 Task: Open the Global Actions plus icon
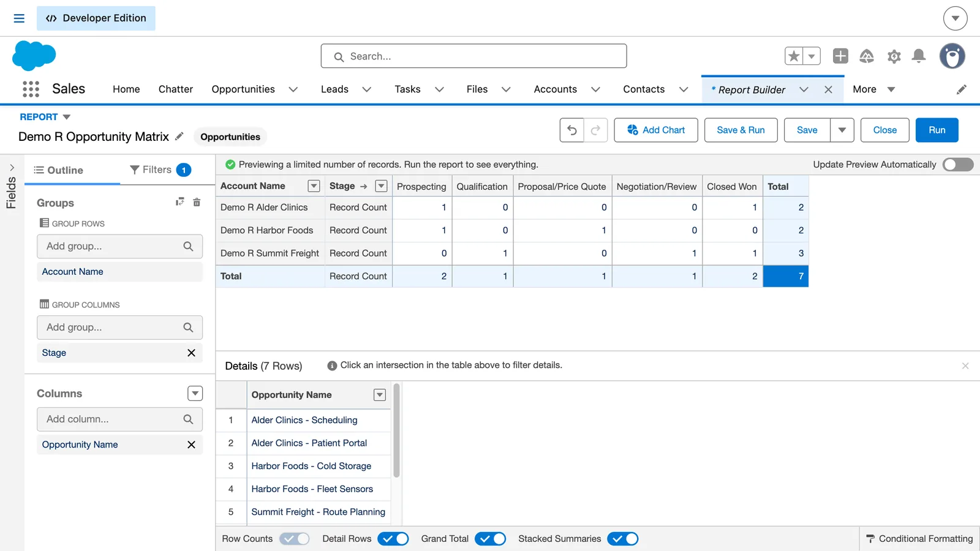tap(840, 56)
